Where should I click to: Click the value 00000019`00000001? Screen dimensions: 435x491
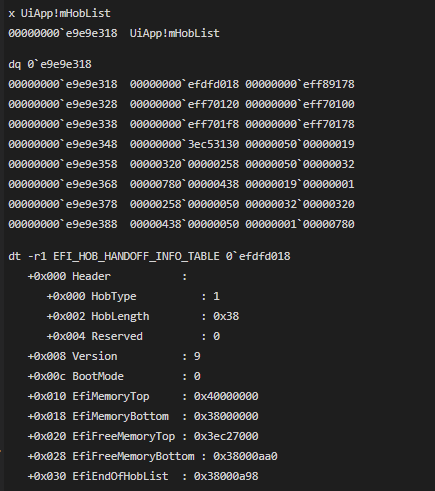(300, 184)
